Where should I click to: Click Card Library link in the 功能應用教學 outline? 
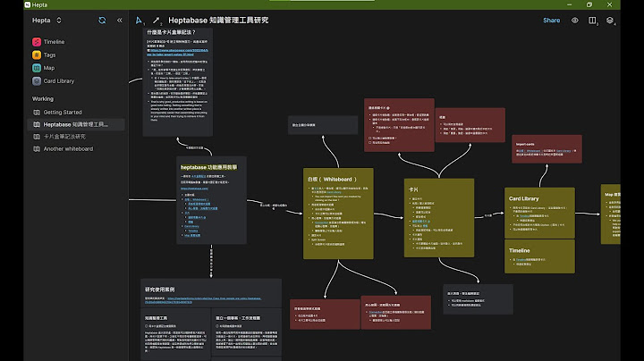(x=191, y=226)
